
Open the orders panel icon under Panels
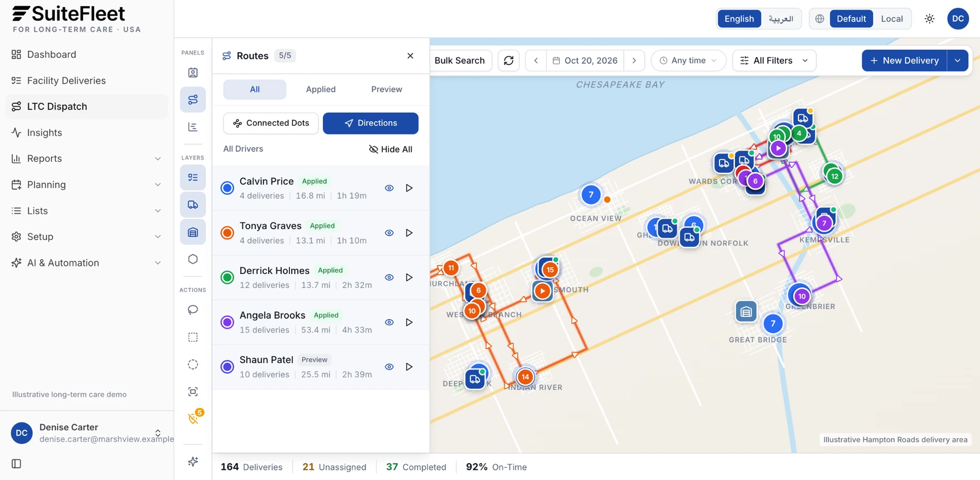coord(193,73)
